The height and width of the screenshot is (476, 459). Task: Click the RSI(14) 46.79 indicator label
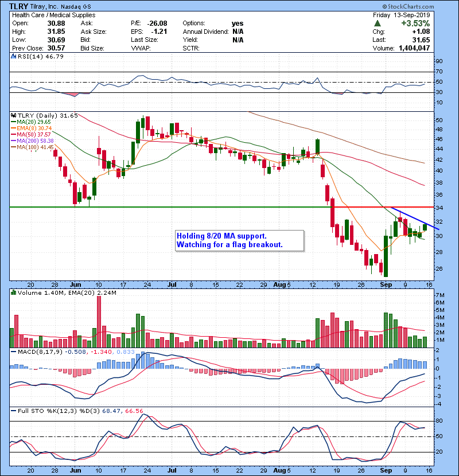point(41,56)
